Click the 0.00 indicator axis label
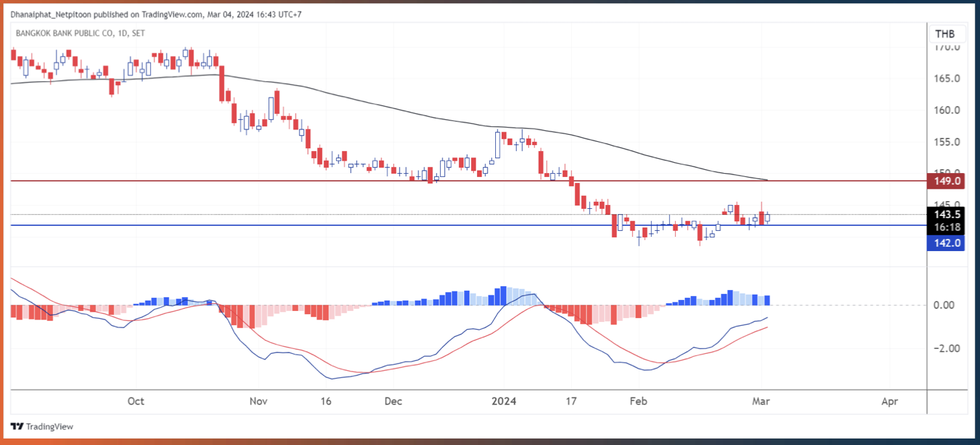Screen dimensions: 980x445 tap(945, 305)
